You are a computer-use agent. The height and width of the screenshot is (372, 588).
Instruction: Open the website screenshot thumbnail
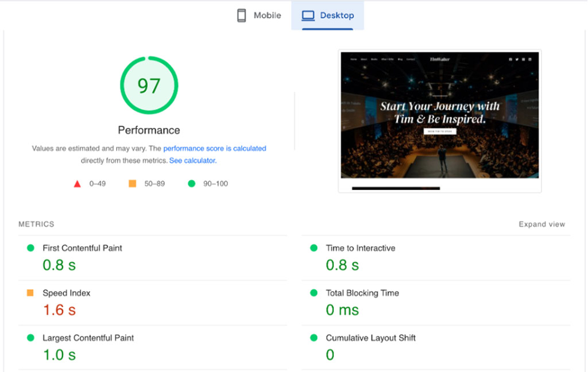[x=440, y=121]
